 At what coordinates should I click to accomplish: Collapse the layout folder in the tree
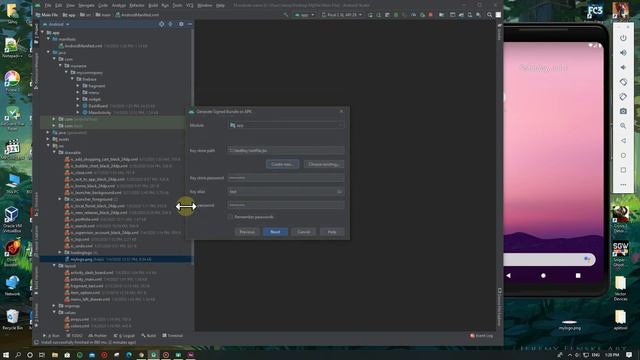[54, 266]
